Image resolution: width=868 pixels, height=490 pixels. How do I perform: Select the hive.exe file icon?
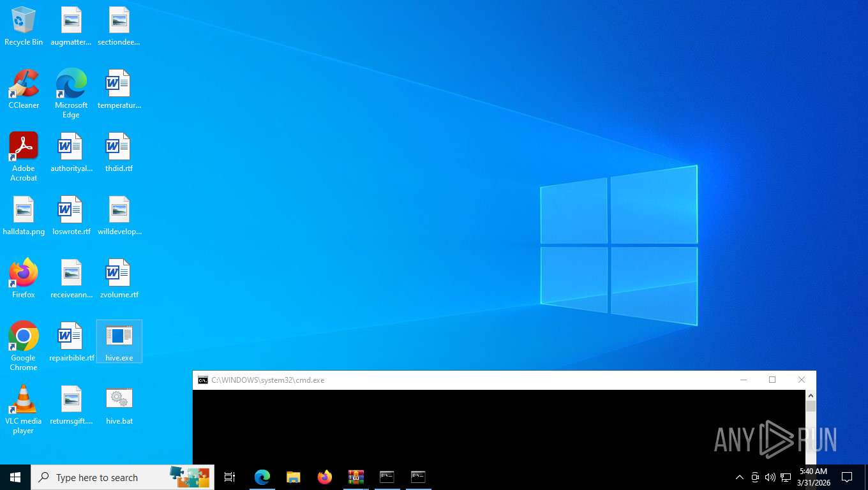point(119,342)
